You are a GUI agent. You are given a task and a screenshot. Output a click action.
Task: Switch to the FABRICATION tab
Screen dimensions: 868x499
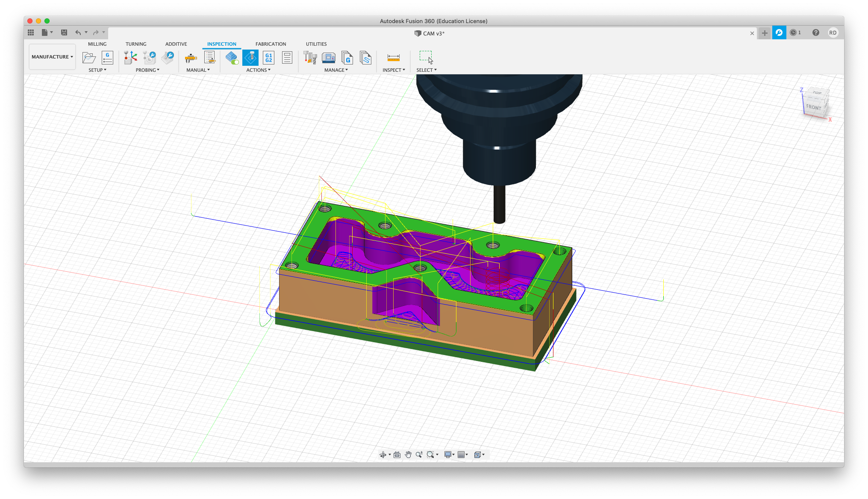click(x=271, y=44)
